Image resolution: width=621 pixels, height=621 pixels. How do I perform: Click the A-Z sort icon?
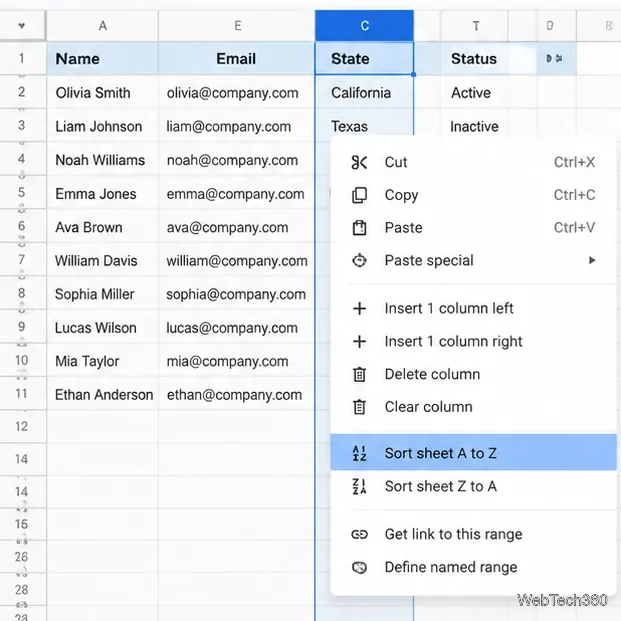(359, 453)
